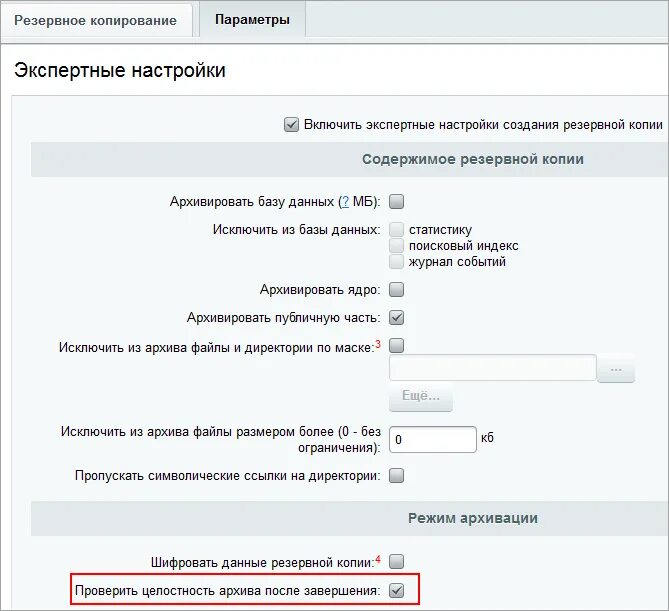Check the статистику exclusion checkbox
Screen dimensions: 669x611
click(x=396, y=230)
